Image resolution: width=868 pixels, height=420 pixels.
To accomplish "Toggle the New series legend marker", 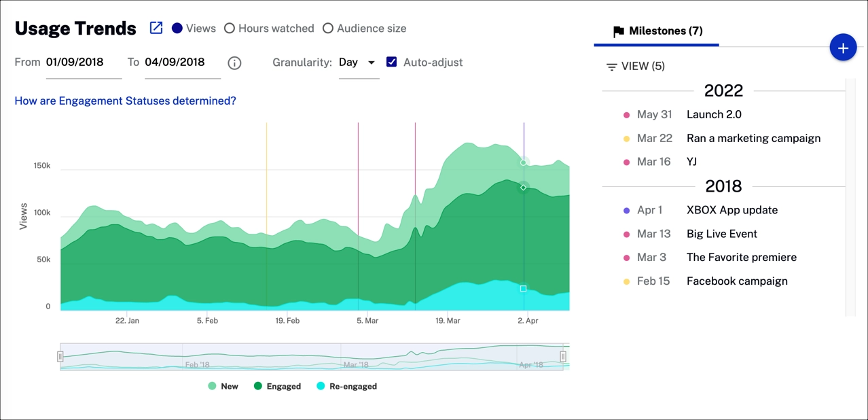I will pyautogui.click(x=212, y=386).
